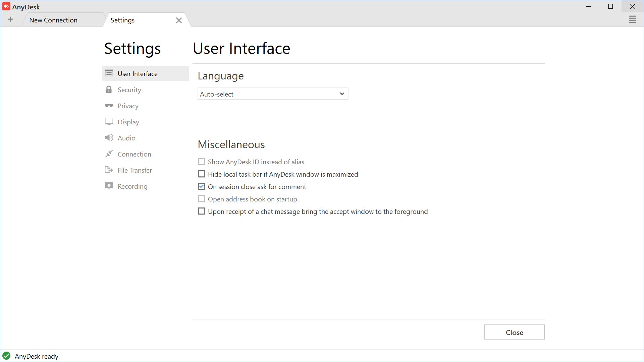Click the Privacy sunglasses icon
Image resolution: width=644 pixels, height=362 pixels.
109,106
